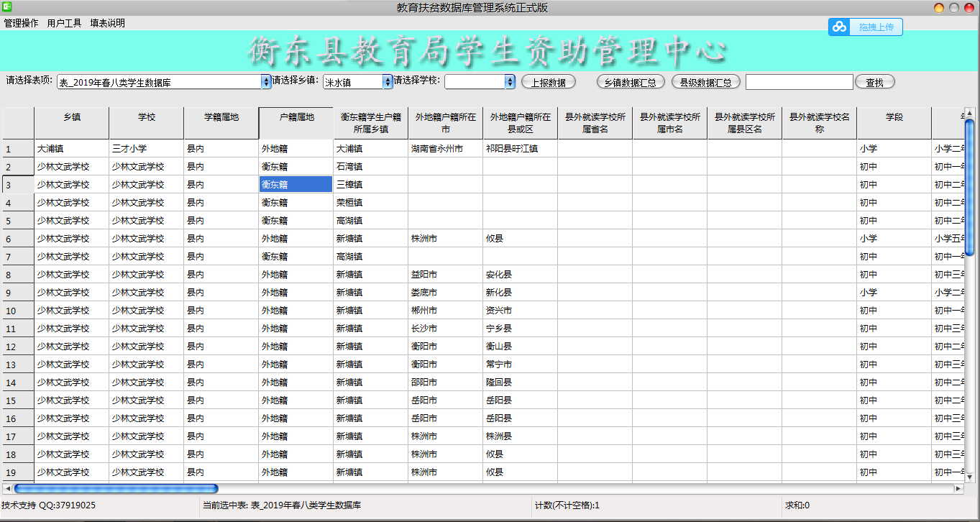Viewport: 980px width, 522px height.
Task: Open the 填表说明 menu
Action: pyautogui.click(x=108, y=23)
